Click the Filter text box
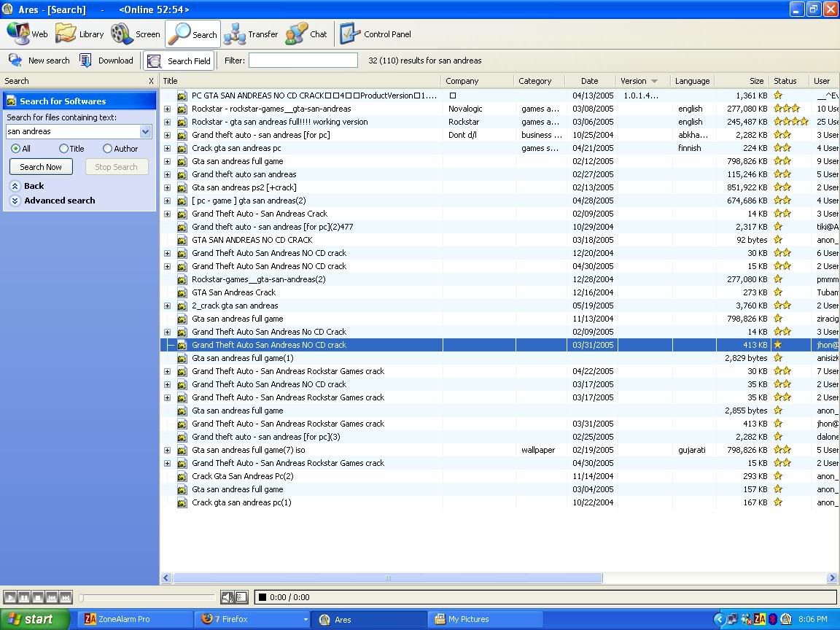 coord(303,61)
